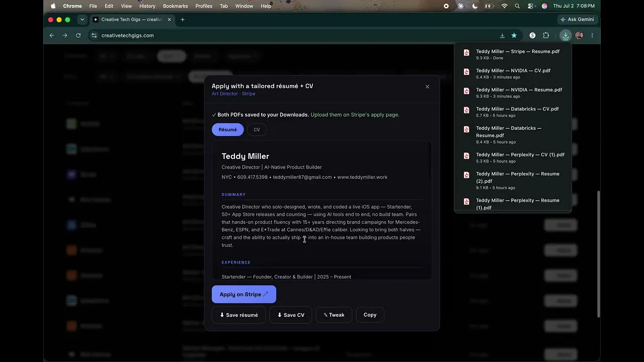Screen dimensions: 644x362
Task: View site information icon in address bar
Action: 94,35
